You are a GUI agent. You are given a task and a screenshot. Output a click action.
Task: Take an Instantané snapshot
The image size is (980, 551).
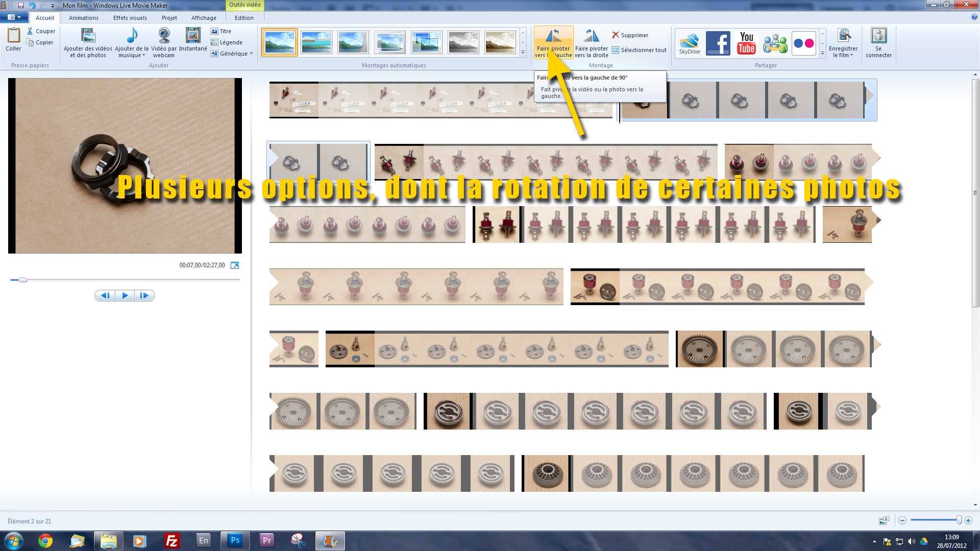(193, 40)
